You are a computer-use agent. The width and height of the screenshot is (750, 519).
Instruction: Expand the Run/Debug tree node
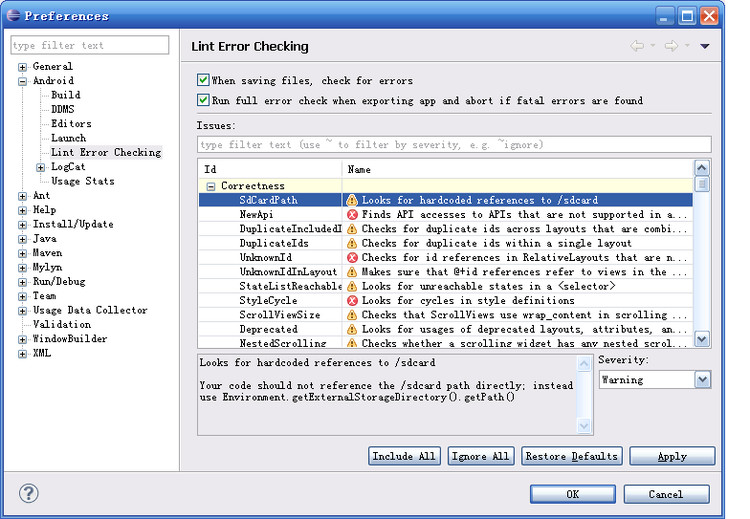[22, 282]
